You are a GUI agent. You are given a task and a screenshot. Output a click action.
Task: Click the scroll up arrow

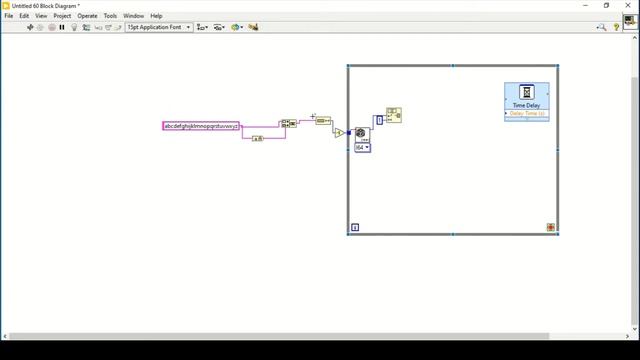[x=635, y=38]
